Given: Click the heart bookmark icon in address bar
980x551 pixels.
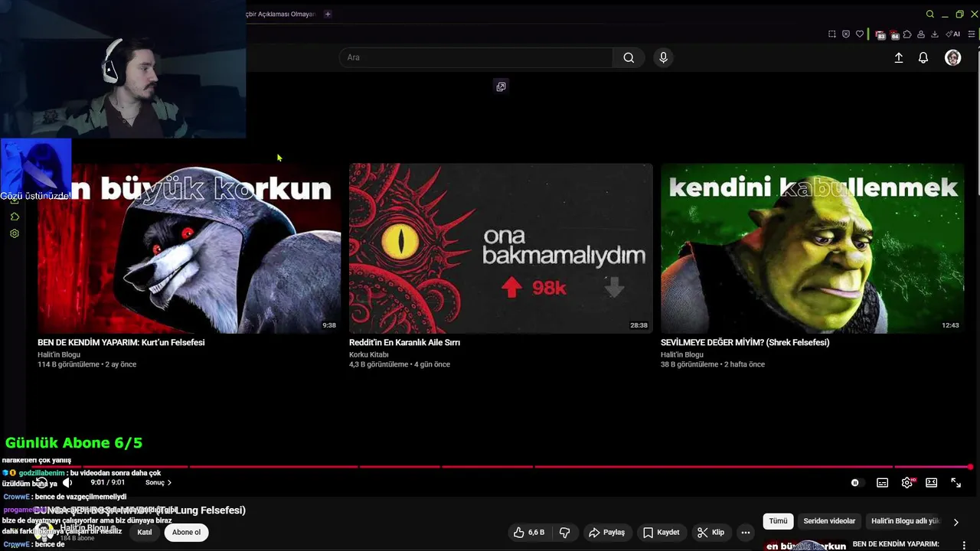Looking at the screenshot, I should coord(860,34).
